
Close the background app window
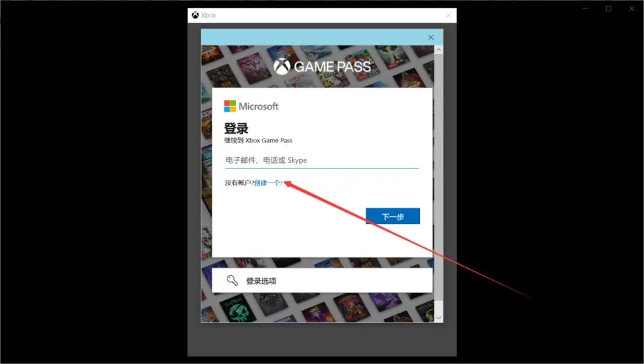(632, 9)
